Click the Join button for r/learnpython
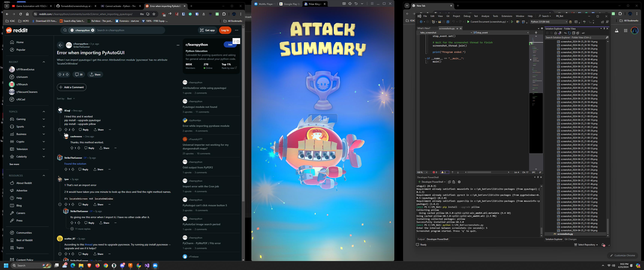Image resolution: width=644 pixels, height=270 pixels. (230, 45)
